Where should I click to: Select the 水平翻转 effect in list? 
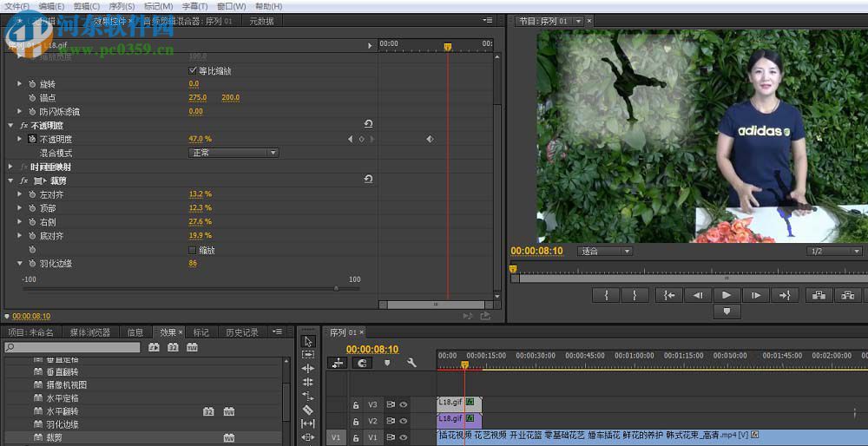click(62, 411)
